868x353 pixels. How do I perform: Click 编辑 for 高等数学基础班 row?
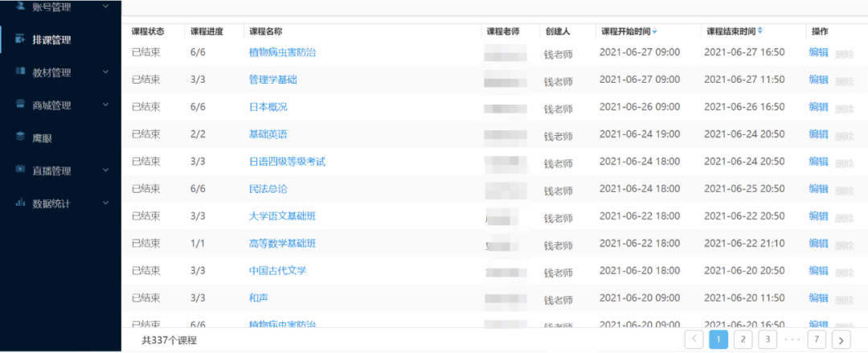(818, 244)
